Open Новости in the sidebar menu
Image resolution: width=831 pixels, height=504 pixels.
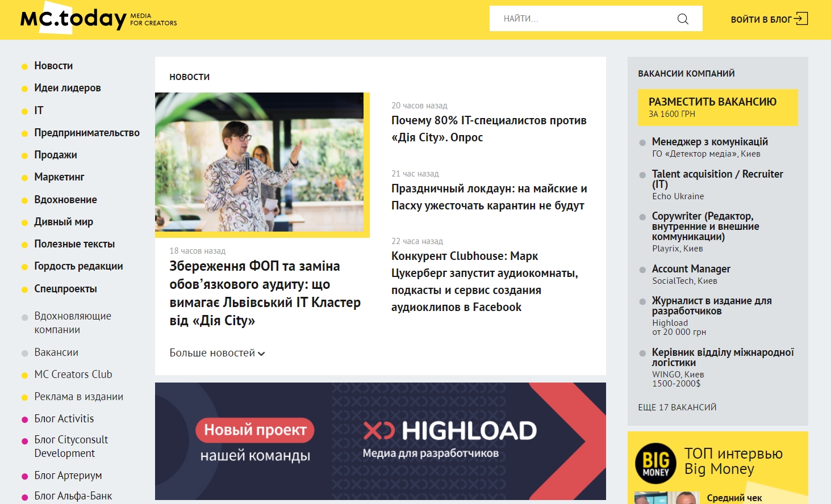(53, 66)
